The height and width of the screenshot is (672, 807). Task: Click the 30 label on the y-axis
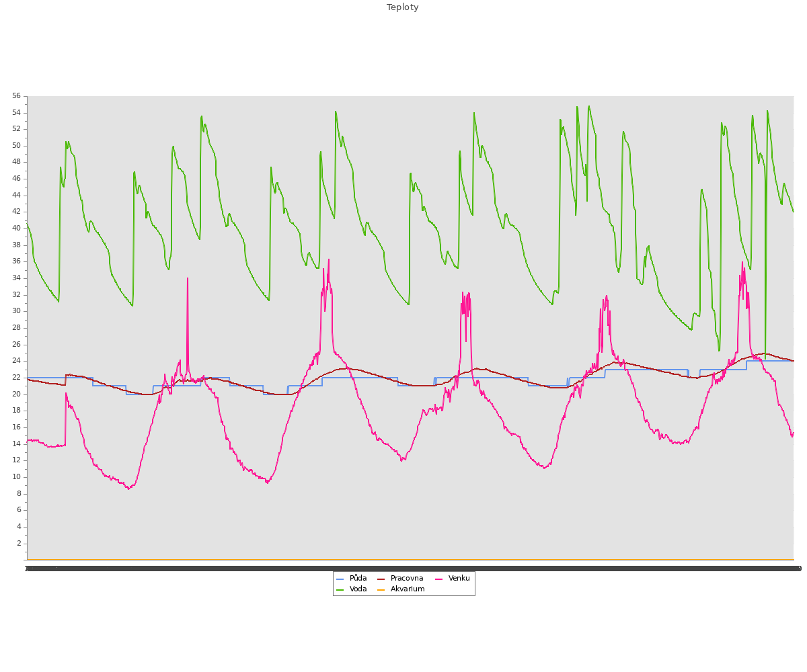[x=16, y=311]
